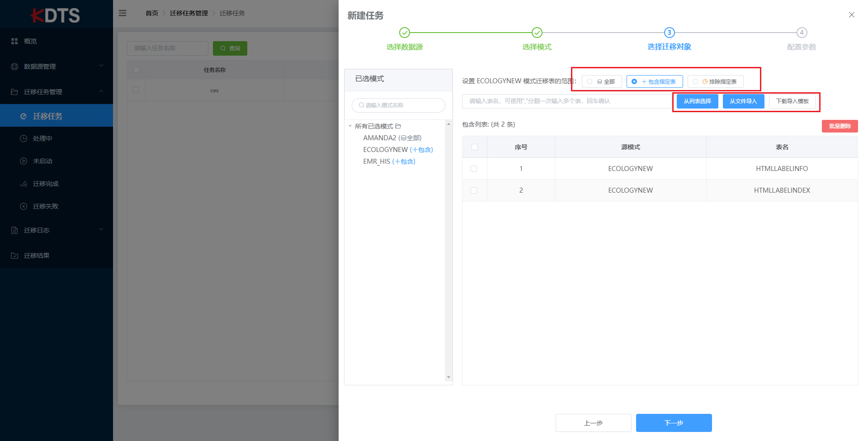
Task: Click the schema tree scrollbar up arrow
Action: (x=448, y=124)
